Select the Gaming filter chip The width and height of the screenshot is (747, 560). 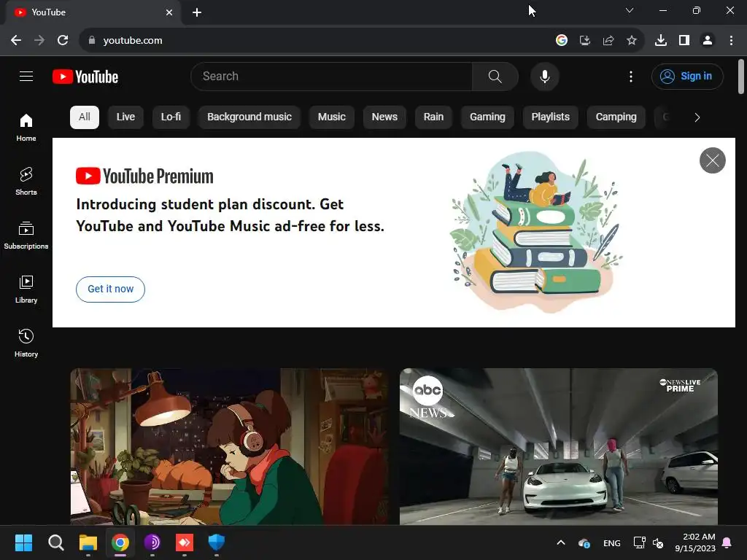(x=487, y=117)
